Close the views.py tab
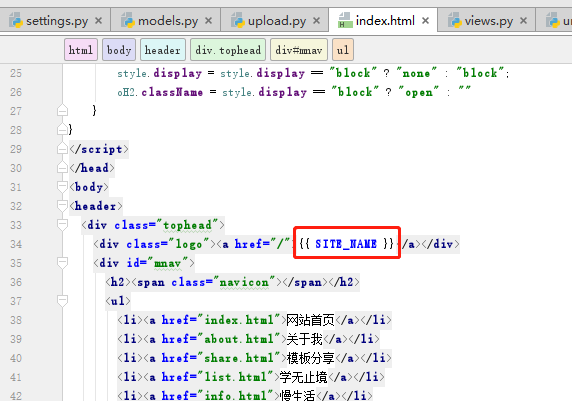This screenshot has height=401, width=572. (523, 21)
